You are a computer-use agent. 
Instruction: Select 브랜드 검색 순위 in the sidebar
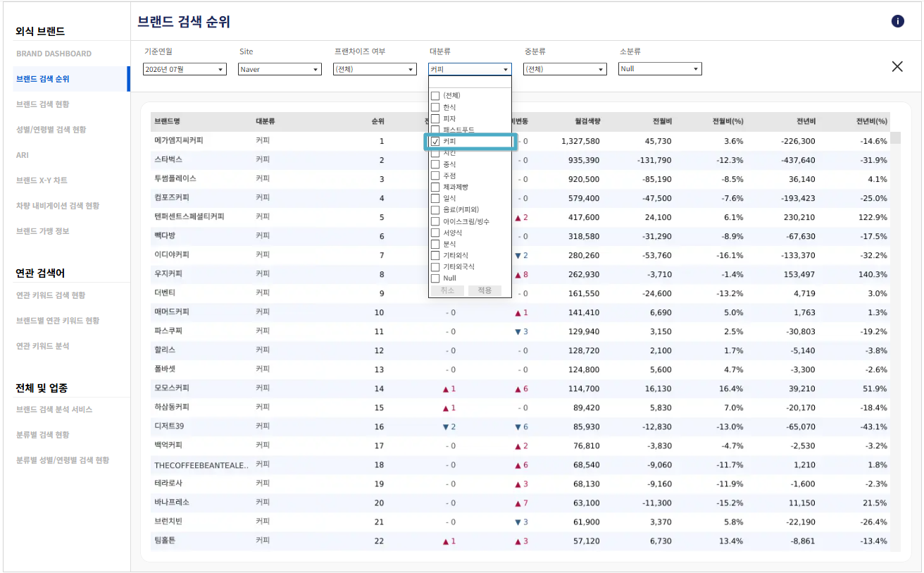pos(43,79)
